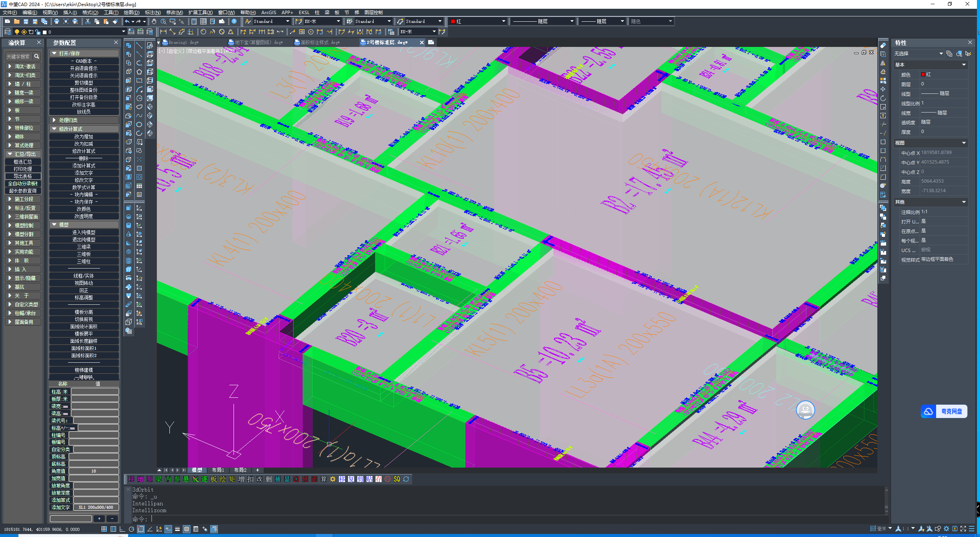Viewport: 980px width, 537px height.
Task: Click the Quick Select icon in Properties panel
Action: pyautogui.click(x=968, y=53)
